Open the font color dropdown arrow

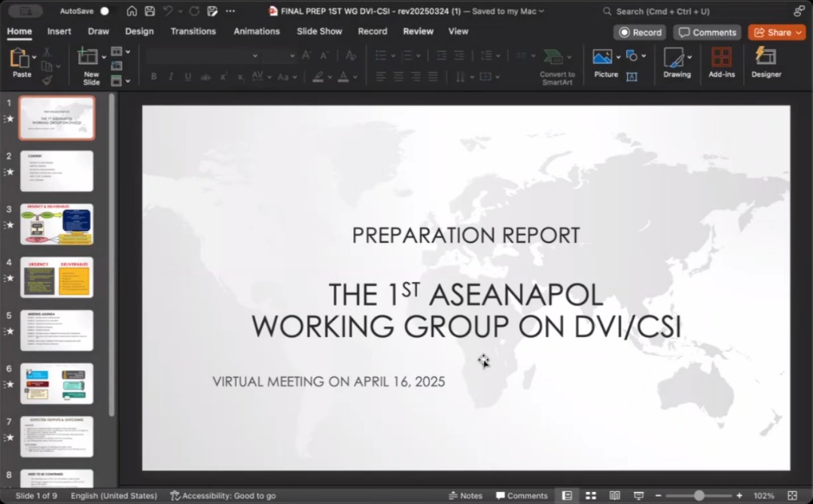click(355, 77)
